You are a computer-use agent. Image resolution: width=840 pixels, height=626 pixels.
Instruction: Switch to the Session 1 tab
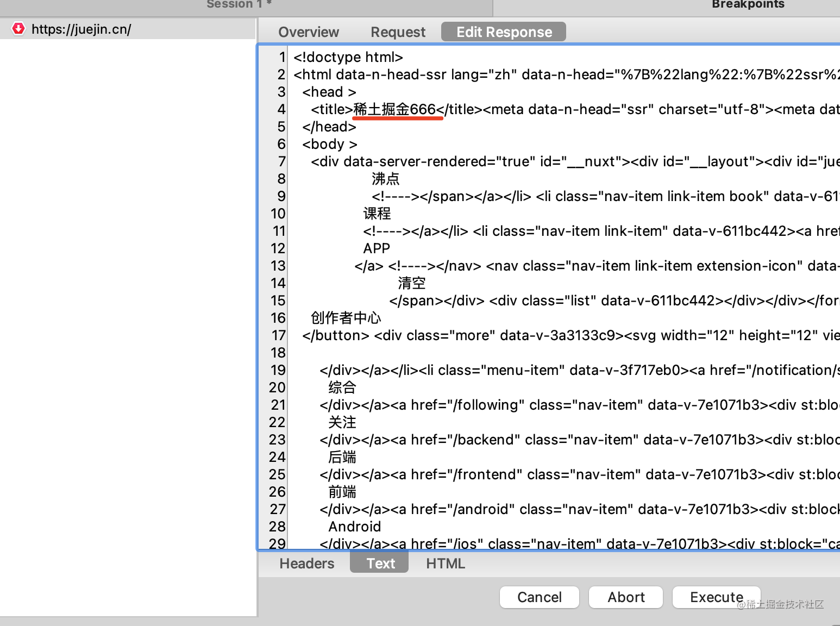239,4
